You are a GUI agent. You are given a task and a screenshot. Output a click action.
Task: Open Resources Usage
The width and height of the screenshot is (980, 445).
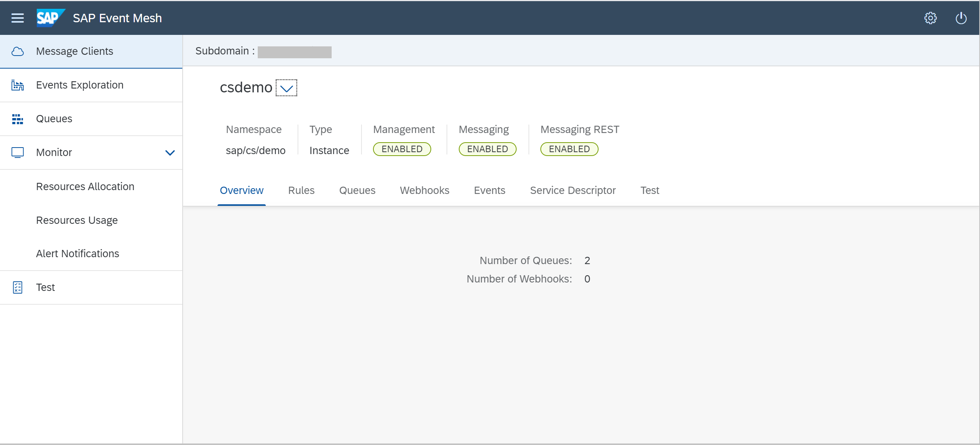(x=91, y=220)
